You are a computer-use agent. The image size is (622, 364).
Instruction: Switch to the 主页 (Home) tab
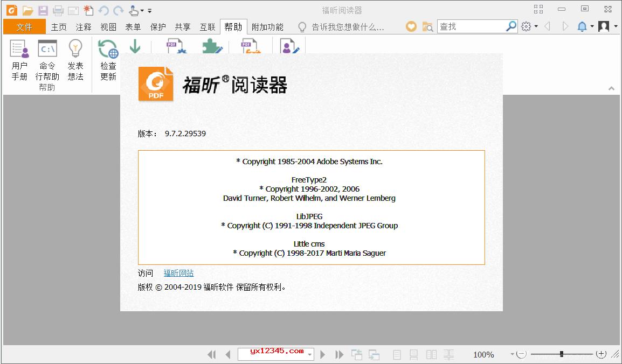tap(59, 27)
